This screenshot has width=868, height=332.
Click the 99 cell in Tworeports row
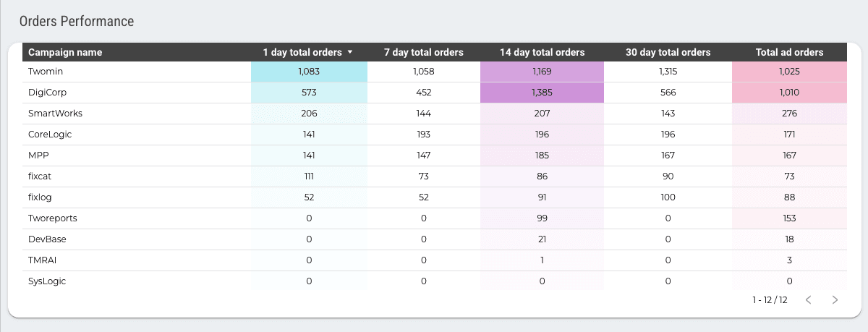[x=542, y=218]
